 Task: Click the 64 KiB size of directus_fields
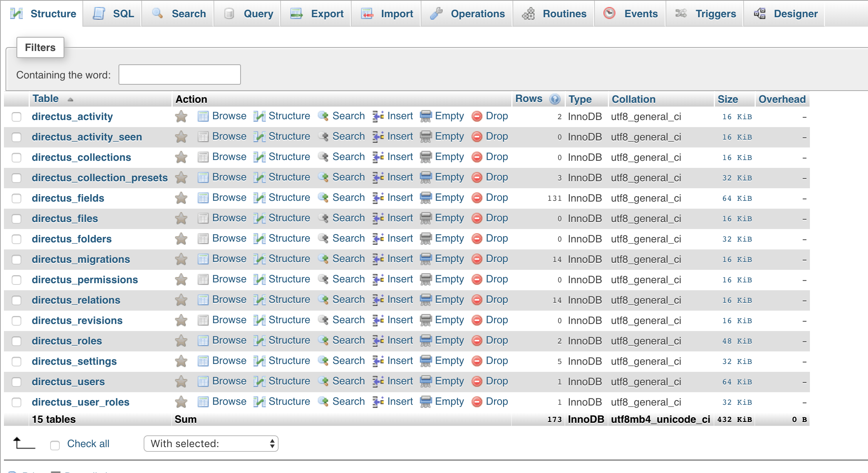coord(737,198)
